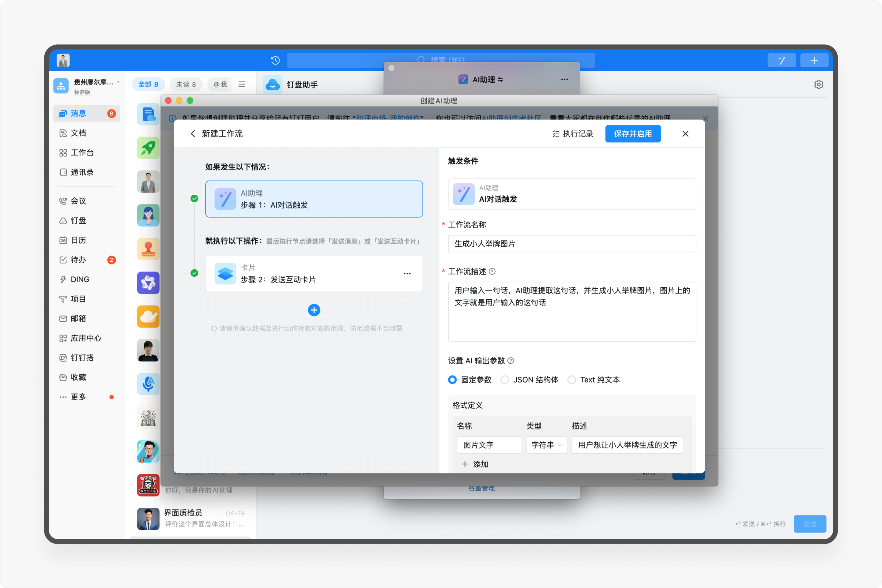
Task: Click the AI助理 icon in trigger condition panel
Action: click(x=463, y=194)
